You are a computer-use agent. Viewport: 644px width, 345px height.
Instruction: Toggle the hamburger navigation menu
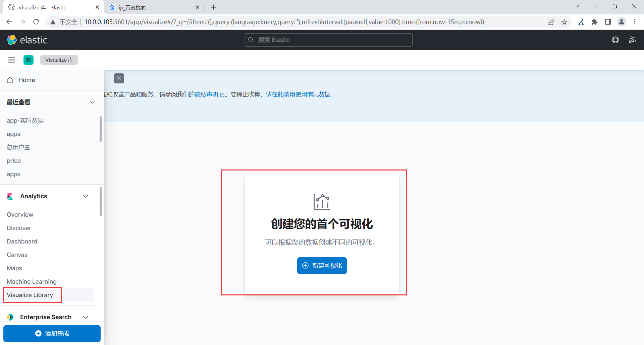coord(12,60)
